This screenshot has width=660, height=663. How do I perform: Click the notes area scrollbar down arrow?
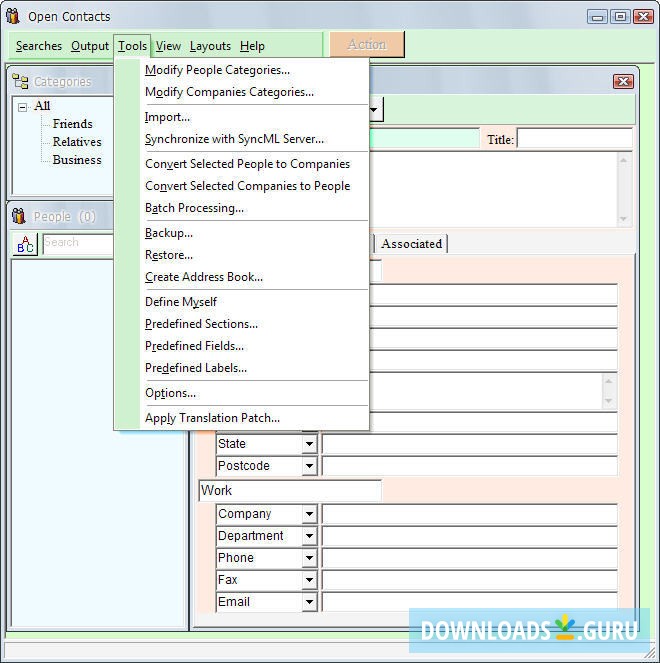click(623, 219)
